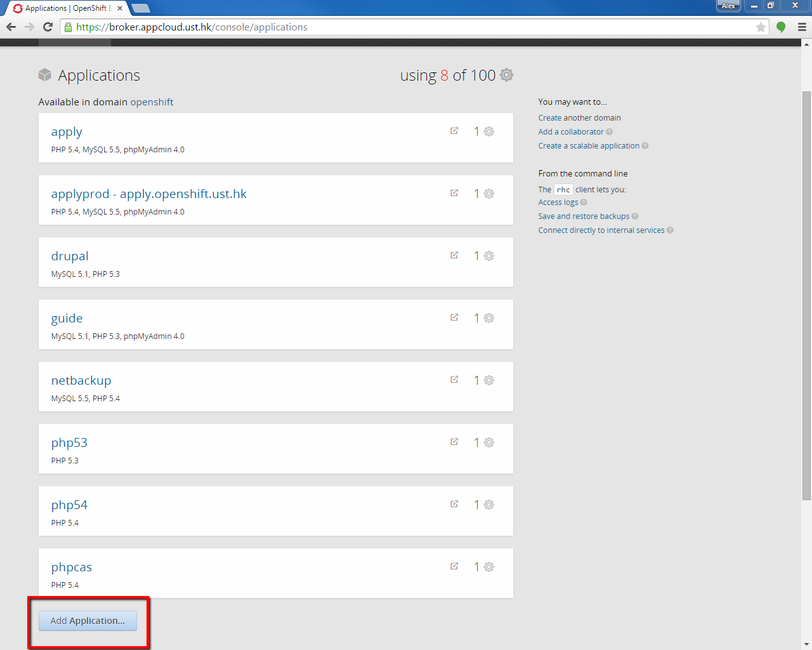The image size is (812, 650).
Task: Click the vertical scrollbar down arrow
Action: (x=806, y=644)
